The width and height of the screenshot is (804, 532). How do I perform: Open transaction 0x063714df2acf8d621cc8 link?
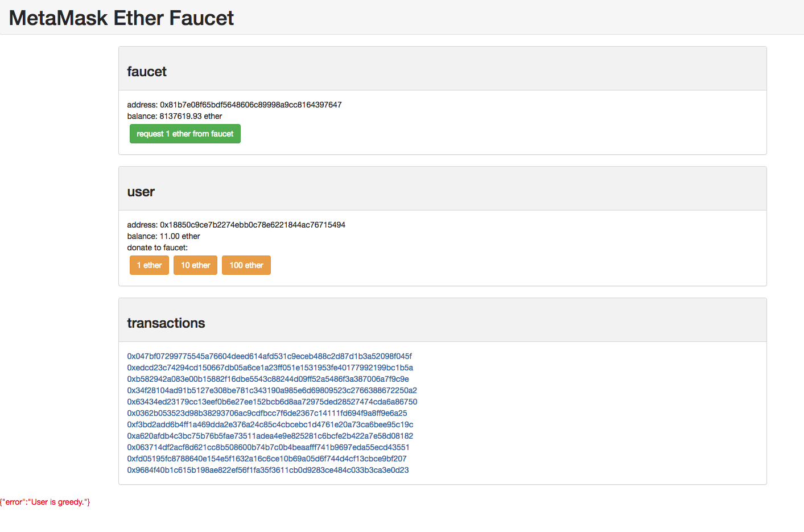click(268, 447)
